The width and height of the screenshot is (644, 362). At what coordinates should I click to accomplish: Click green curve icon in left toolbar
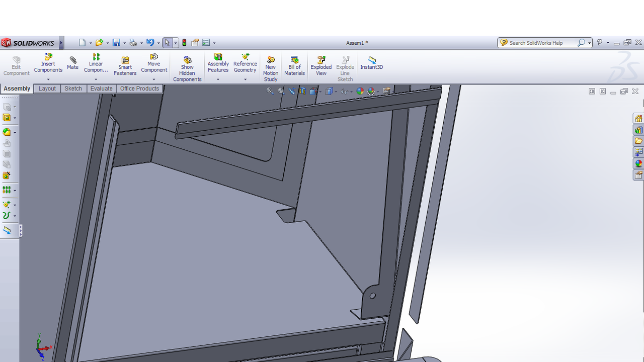click(x=7, y=216)
